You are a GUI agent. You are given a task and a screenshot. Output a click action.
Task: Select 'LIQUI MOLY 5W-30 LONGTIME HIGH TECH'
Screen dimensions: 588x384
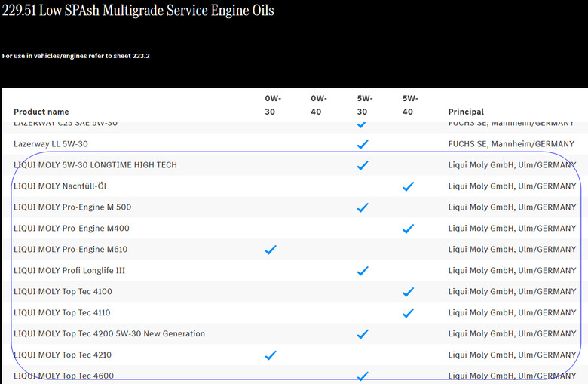tap(95, 165)
